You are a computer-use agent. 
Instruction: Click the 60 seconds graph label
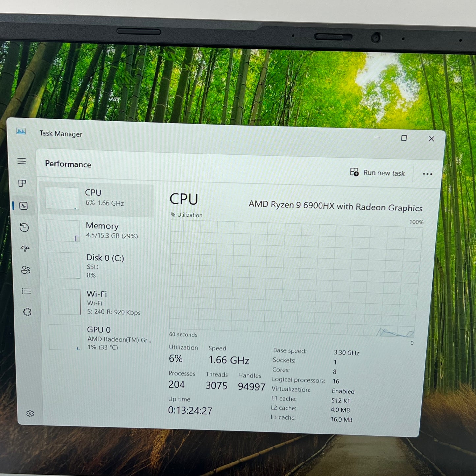pyautogui.click(x=183, y=334)
